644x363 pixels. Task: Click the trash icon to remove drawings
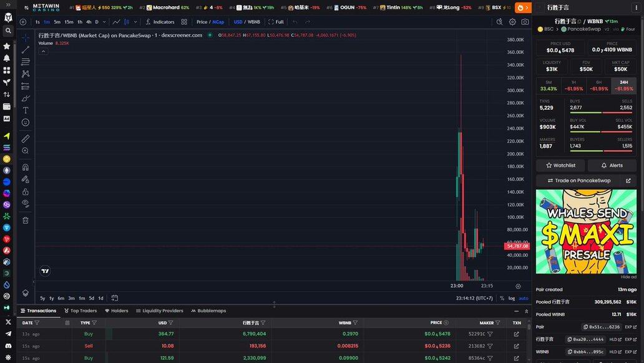26,220
